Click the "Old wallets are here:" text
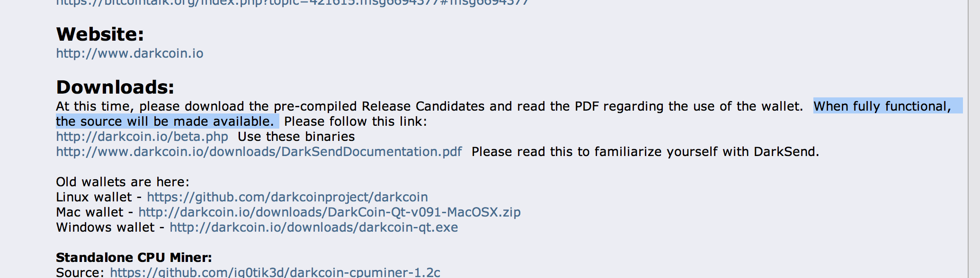This screenshot has width=980, height=278. 123,182
